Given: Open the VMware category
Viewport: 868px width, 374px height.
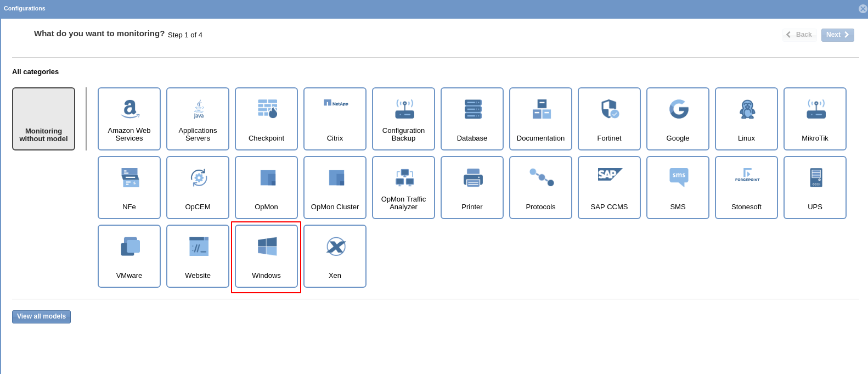Looking at the screenshot, I should tap(129, 256).
